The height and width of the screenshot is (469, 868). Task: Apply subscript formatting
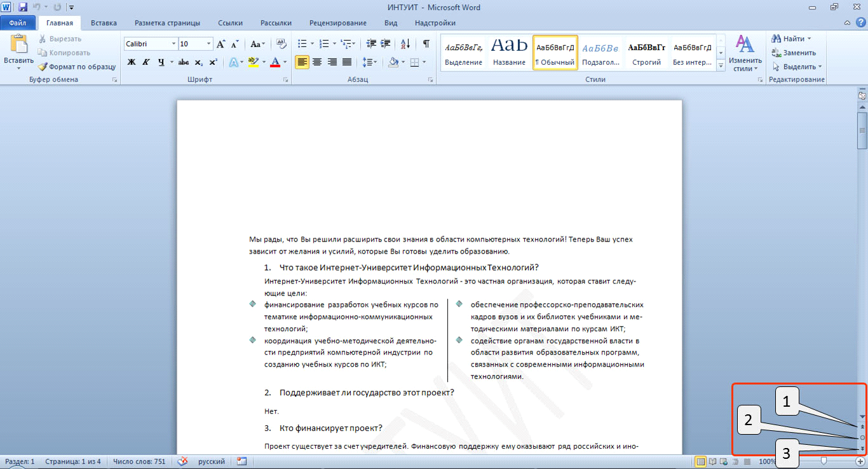click(x=198, y=62)
